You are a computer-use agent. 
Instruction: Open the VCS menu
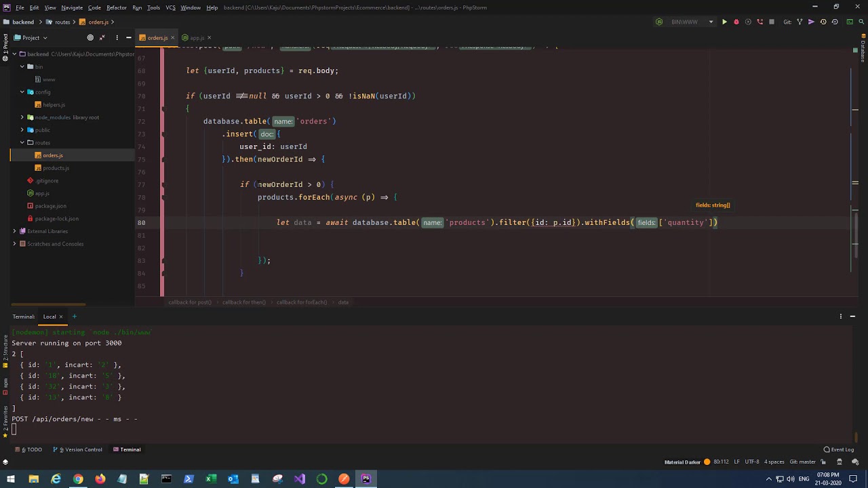170,7
